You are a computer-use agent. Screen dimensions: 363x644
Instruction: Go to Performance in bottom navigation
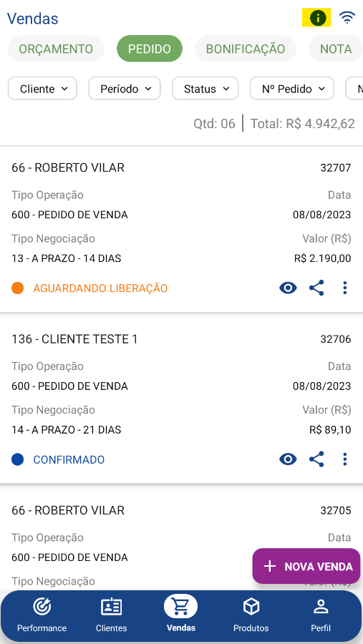[x=42, y=615]
